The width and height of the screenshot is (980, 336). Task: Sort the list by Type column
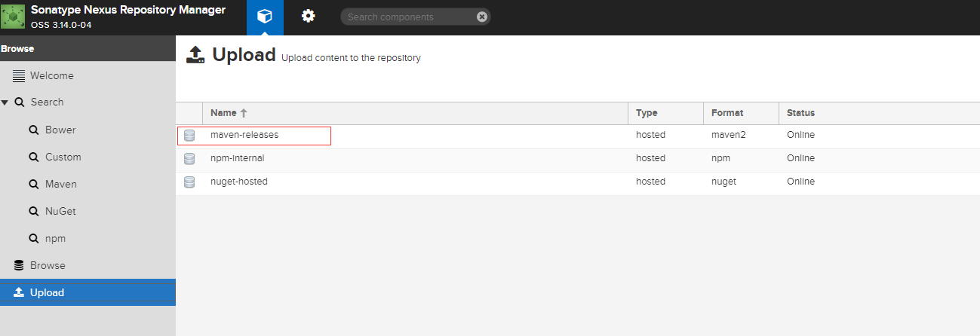[647, 113]
